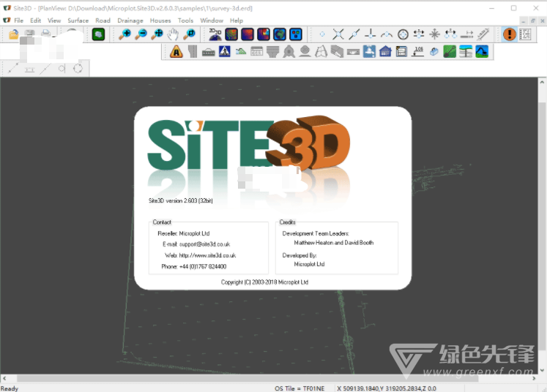Select the perpendicular snap icon

[370, 34]
